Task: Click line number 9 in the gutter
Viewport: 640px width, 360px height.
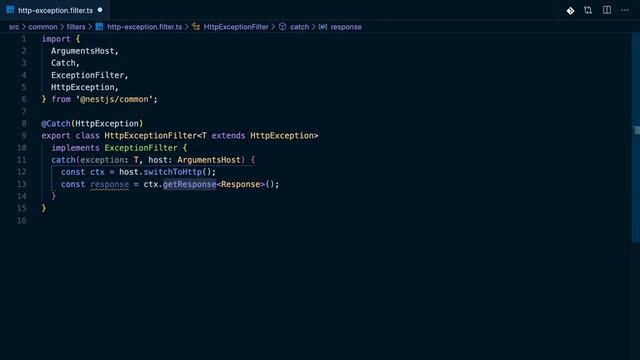Action: (24, 136)
